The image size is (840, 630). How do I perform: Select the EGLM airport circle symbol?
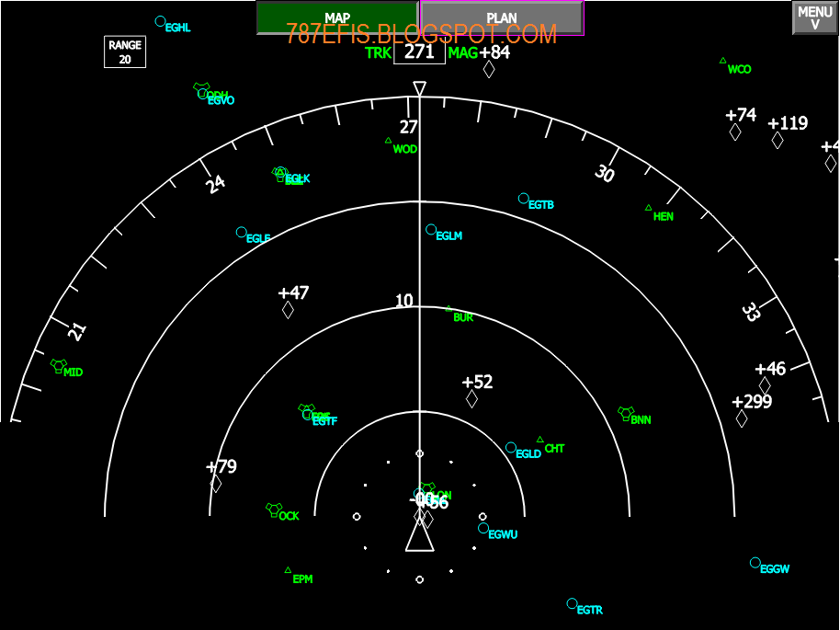pos(429,227)
